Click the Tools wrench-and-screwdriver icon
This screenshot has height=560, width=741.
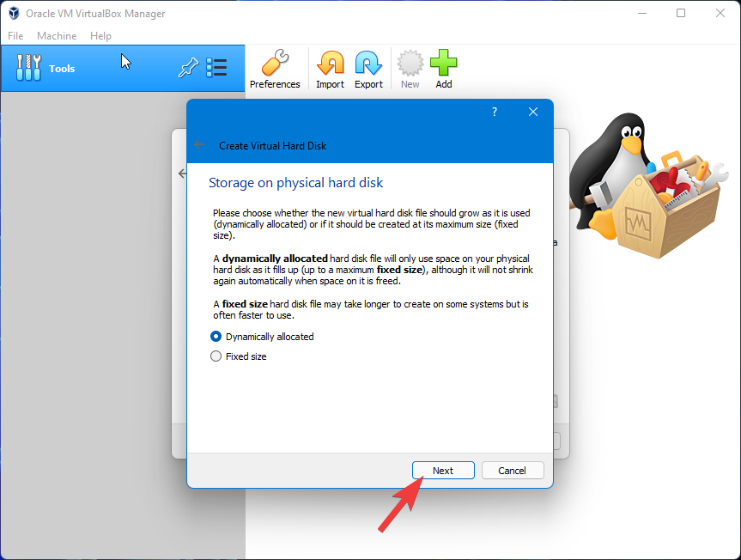[28, 68]
